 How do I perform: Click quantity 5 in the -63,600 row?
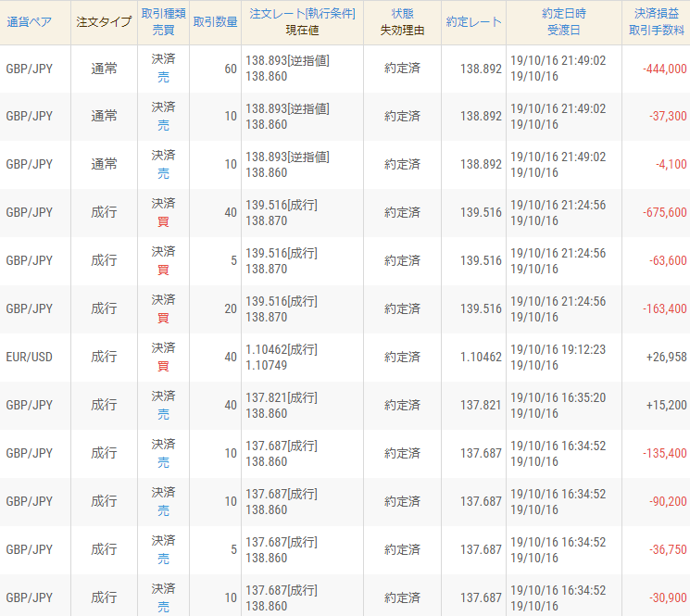click(x=234, y=260)
